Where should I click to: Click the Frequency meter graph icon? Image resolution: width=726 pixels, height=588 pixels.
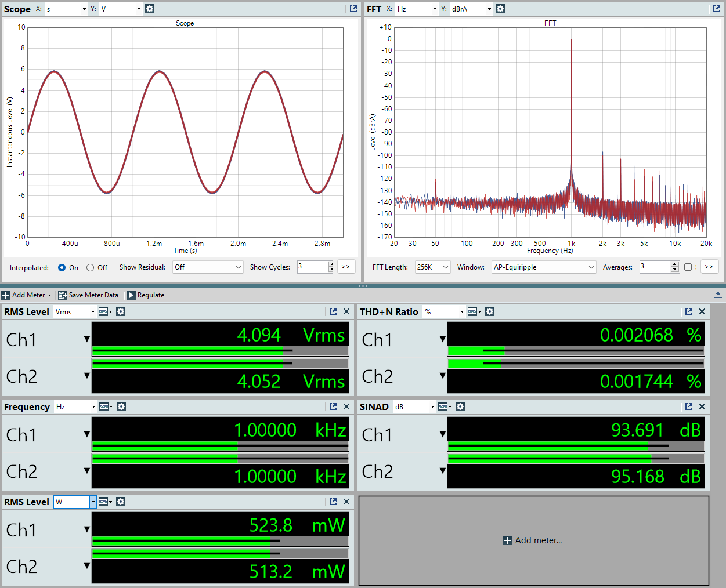104,406
